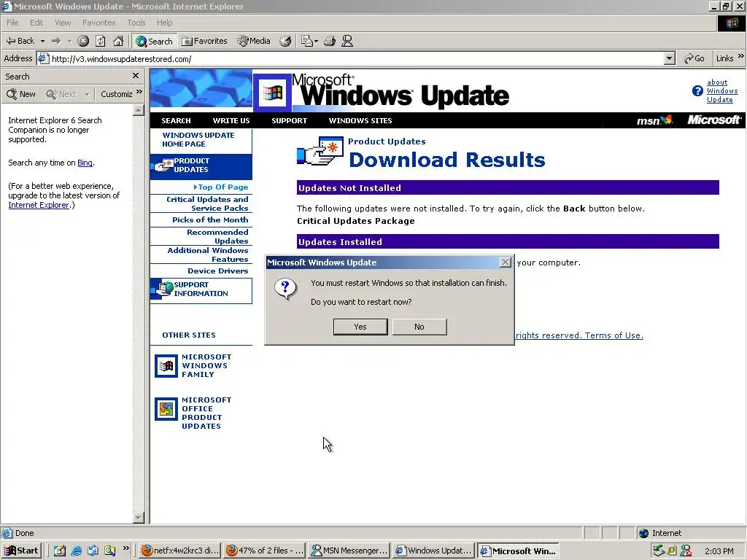747x560 pixels.
Task: Click SUPPORT in the black navigation bar
Action: click(x=289, y=120)
